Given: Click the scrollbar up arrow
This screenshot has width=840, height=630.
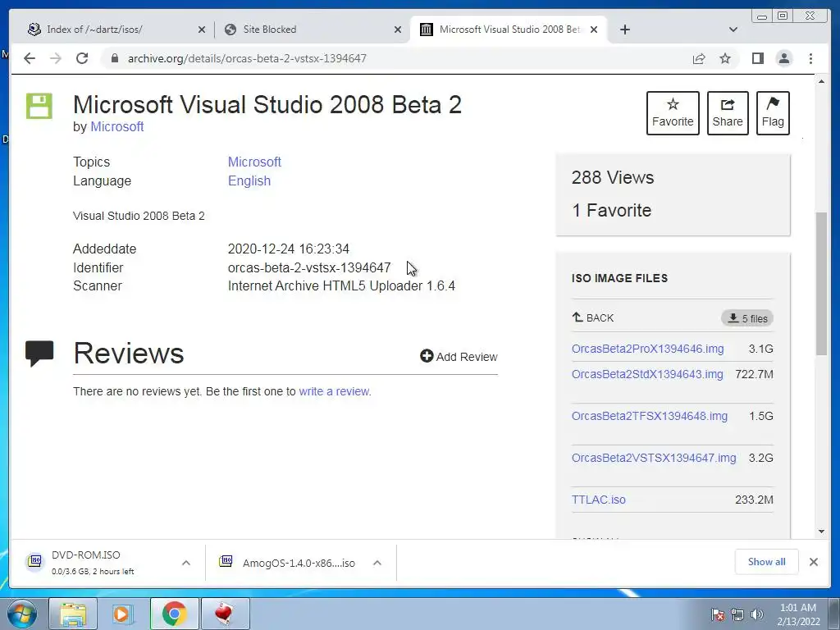Looking at the screenshot, I should coord(821,81).
